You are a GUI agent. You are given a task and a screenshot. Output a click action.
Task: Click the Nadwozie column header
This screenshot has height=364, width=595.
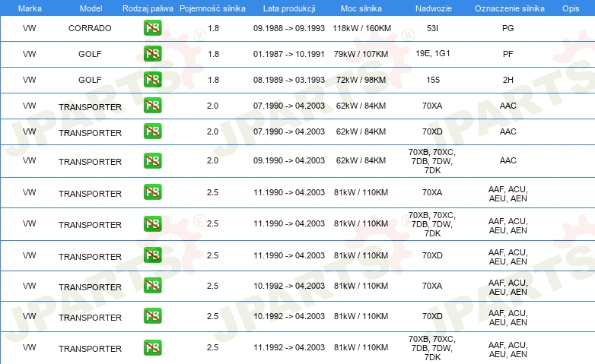[434, 8]
